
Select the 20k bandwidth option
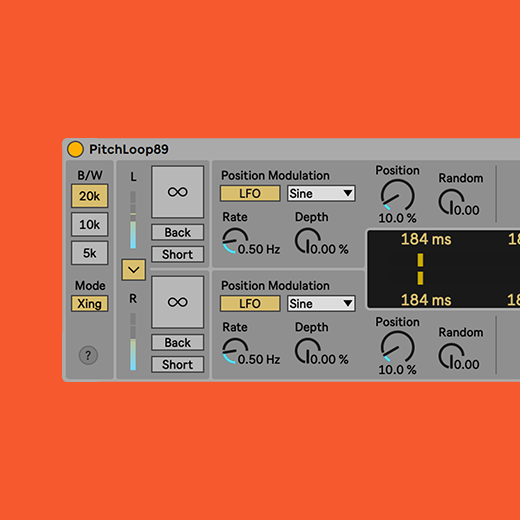tap(90, 196)
